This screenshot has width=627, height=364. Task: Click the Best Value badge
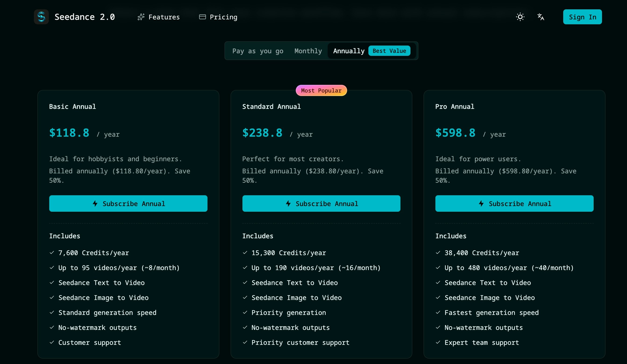[389, 51]
